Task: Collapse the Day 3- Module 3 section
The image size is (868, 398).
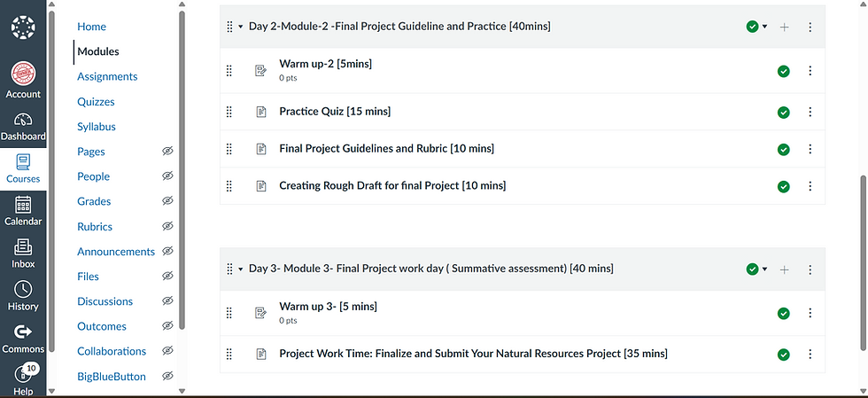Action: (x=241, y=269)
